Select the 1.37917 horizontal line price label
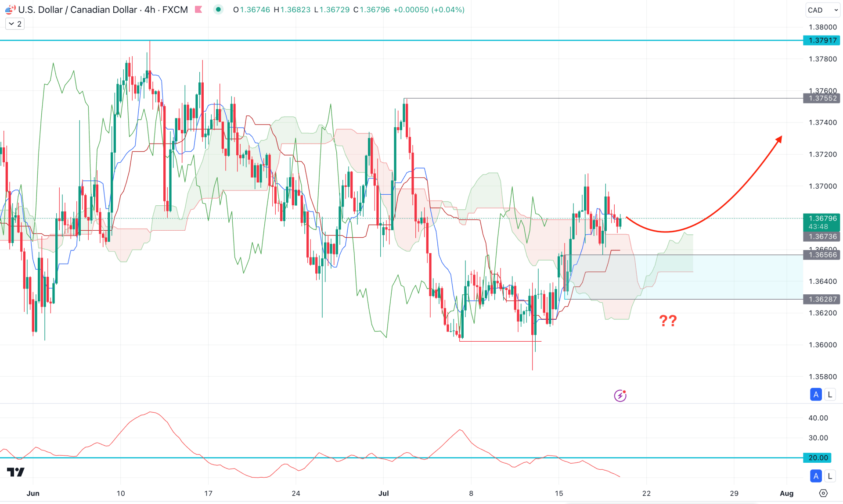 coord(821,40)
